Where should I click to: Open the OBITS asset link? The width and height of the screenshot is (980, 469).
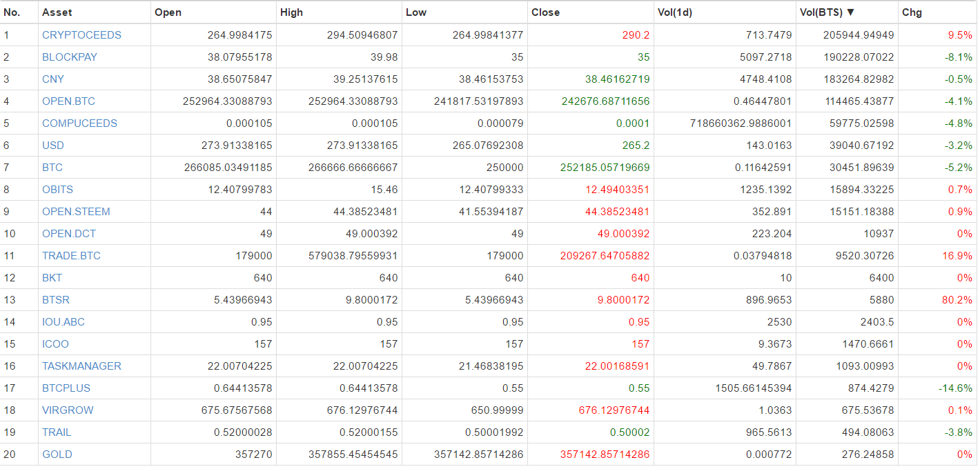tap(57, 190)
